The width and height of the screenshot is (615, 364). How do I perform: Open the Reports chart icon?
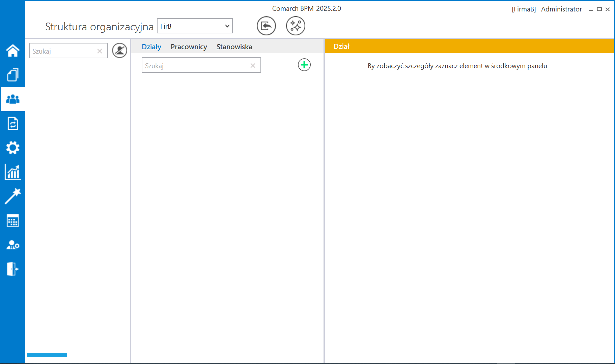click(x=12, y=172)
